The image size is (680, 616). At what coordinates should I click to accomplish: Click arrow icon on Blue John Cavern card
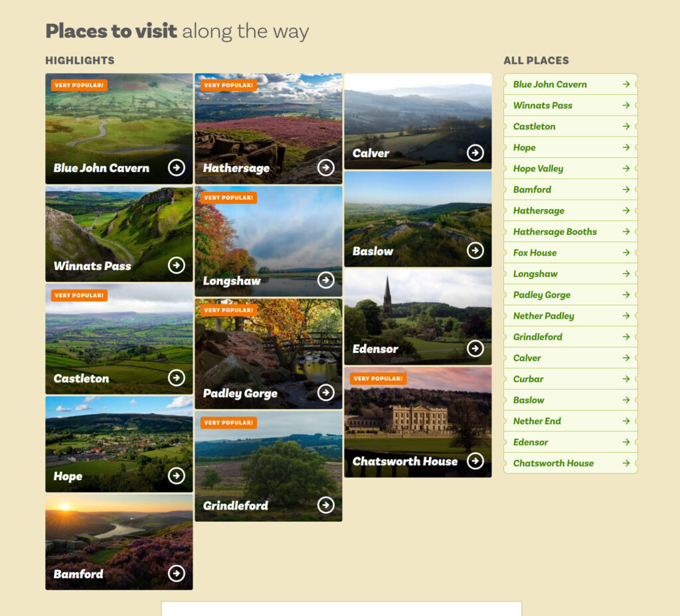click(177, 167)
